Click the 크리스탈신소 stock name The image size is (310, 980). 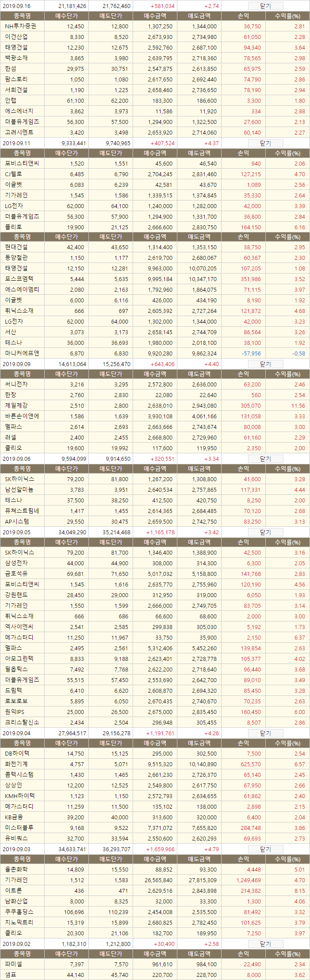tap(22, 722)
